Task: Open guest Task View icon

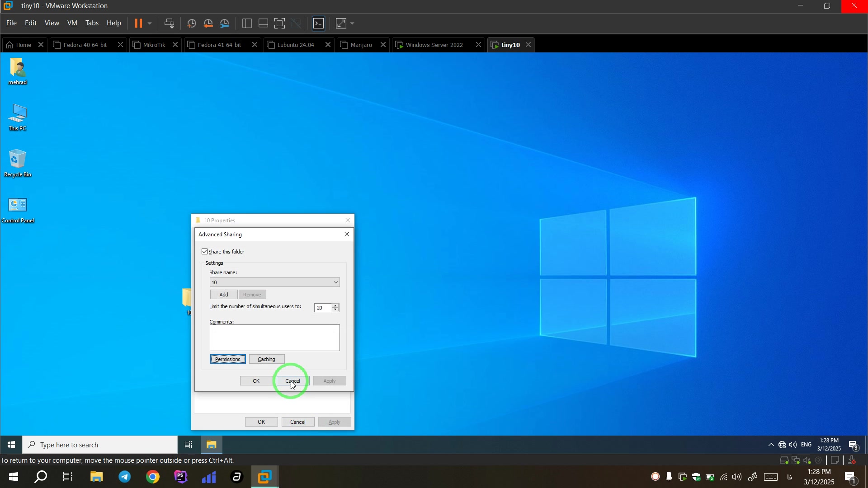Action: [x=189, y=445]
